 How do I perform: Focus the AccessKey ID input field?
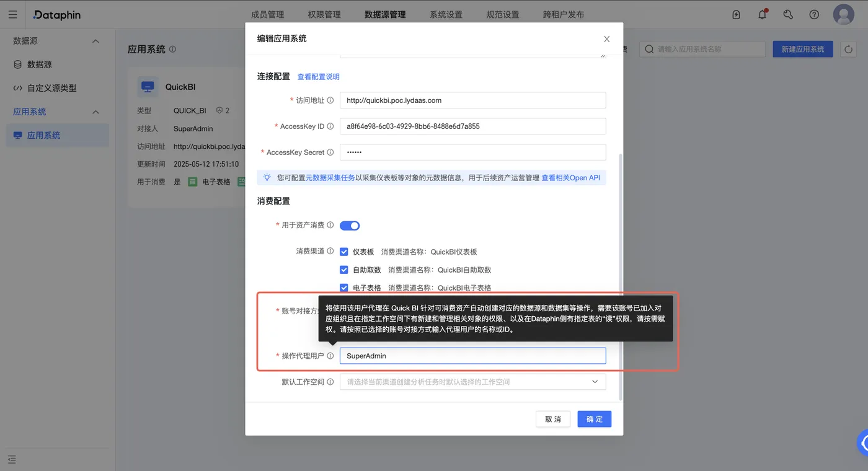(472, 126)
